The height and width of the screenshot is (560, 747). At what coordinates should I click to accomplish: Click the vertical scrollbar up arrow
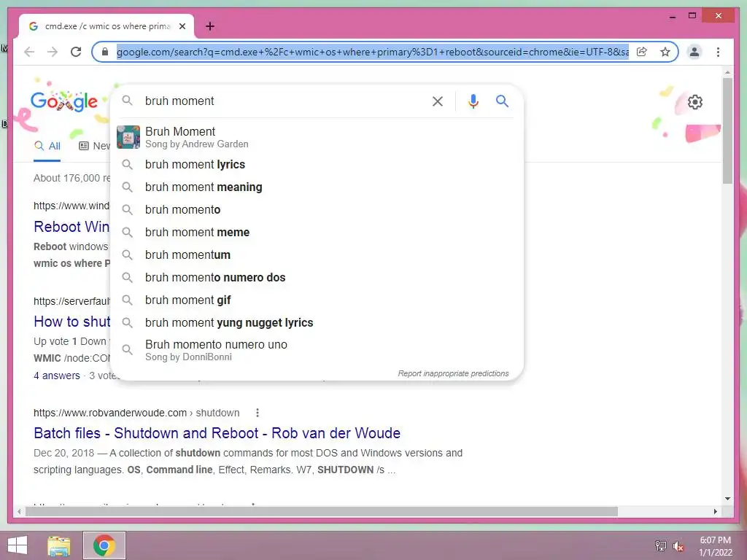727,72
